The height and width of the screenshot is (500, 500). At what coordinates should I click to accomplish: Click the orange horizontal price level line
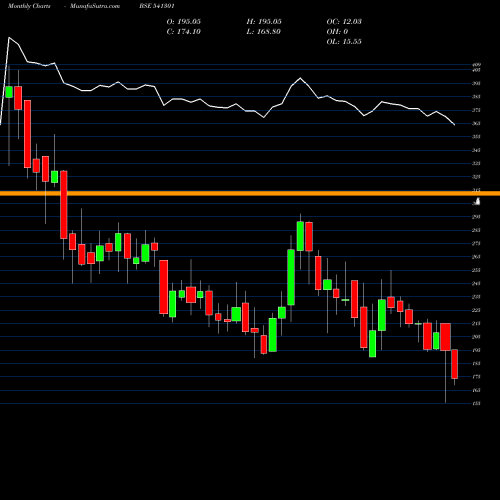tap(250, 193)
